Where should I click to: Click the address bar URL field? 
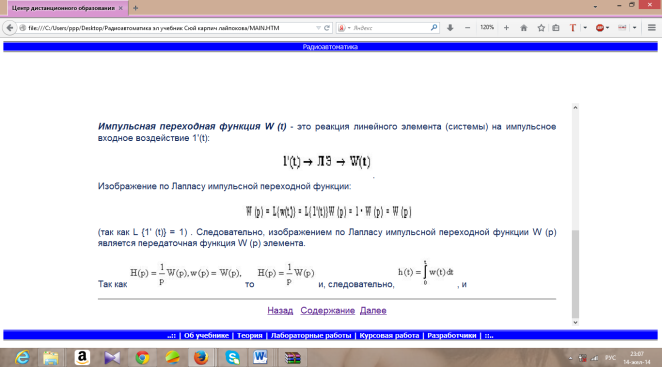click(x=169, y=28)
